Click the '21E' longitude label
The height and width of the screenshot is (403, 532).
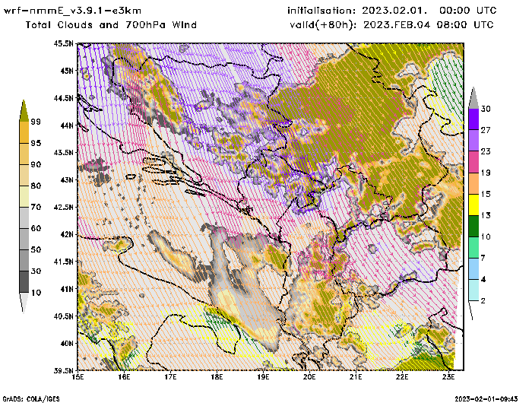pyautogui.click(x=356, y=377)
